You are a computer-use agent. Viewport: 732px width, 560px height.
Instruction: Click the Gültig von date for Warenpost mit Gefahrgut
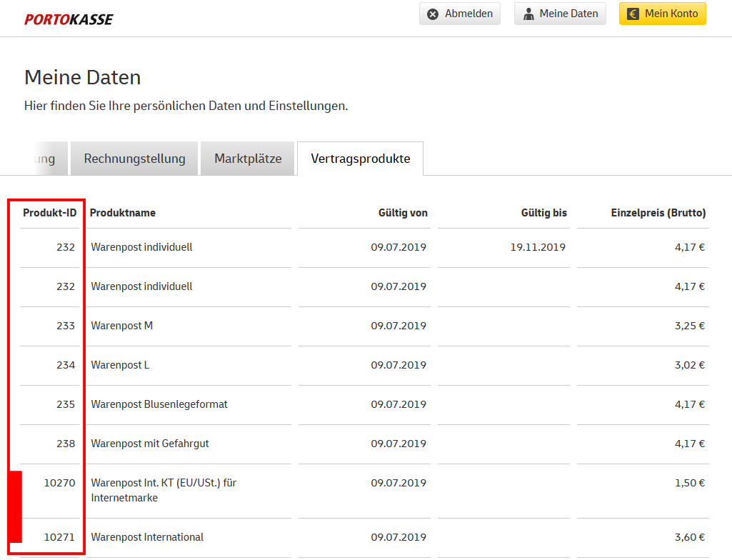[398, 444]
